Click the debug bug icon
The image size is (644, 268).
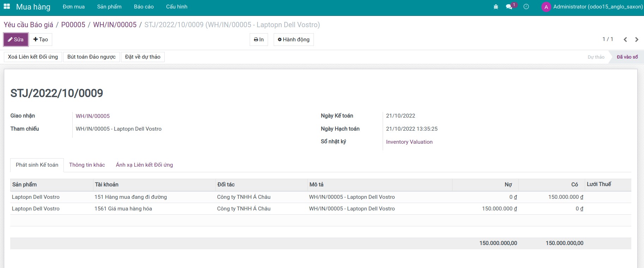496,7
